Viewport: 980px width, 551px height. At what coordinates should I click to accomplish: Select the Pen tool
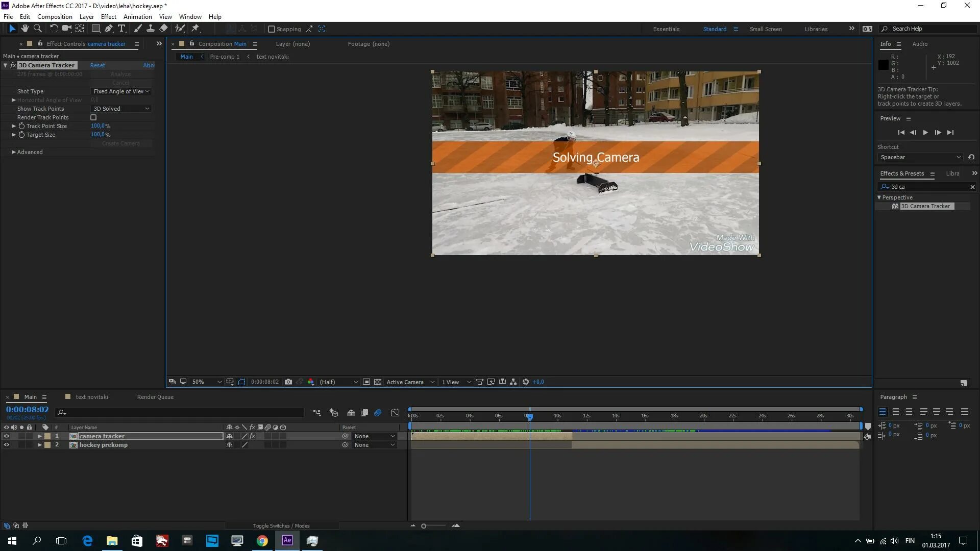pos(109,29)
